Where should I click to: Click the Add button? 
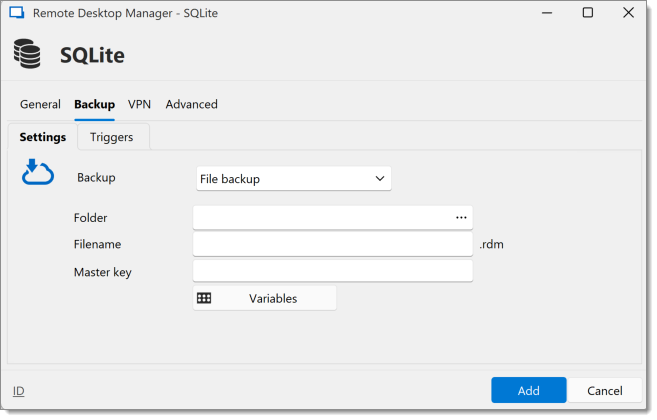coord(529,390)
